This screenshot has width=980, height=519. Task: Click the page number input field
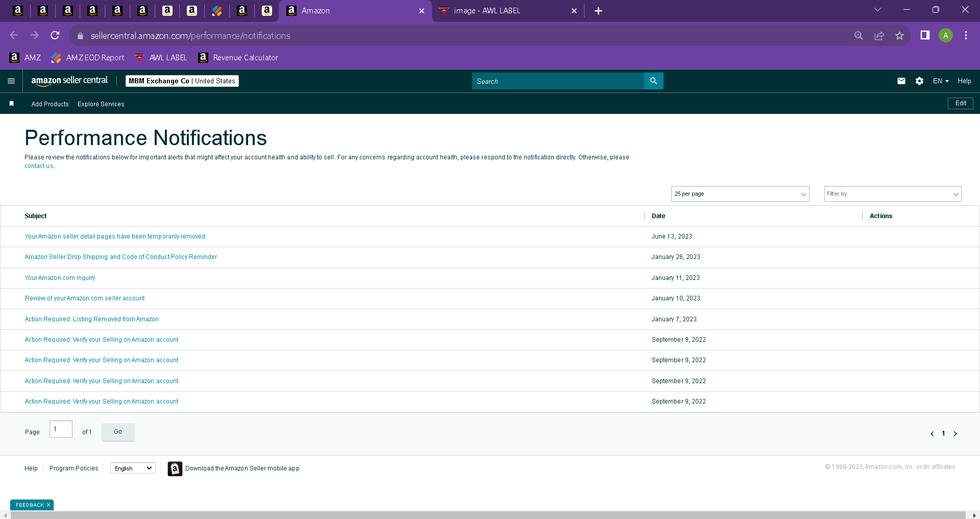[61, 429]
